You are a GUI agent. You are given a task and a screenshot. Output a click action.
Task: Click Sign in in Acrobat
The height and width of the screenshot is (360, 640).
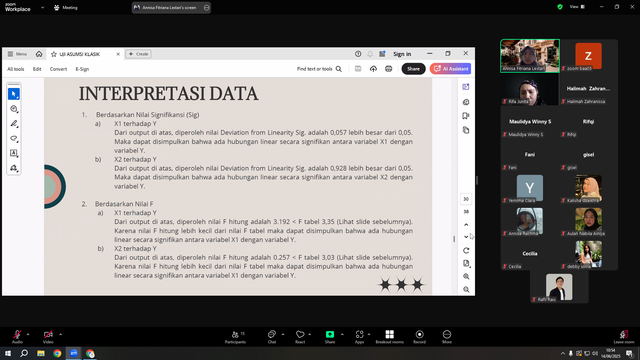(x=402, y=54)
